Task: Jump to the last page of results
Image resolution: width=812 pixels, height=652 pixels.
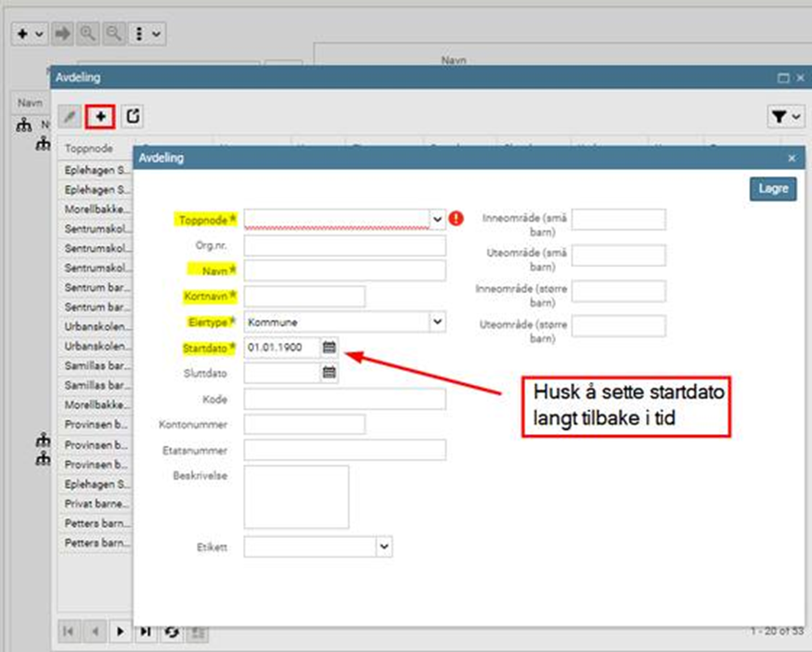Action: point(146,632)
